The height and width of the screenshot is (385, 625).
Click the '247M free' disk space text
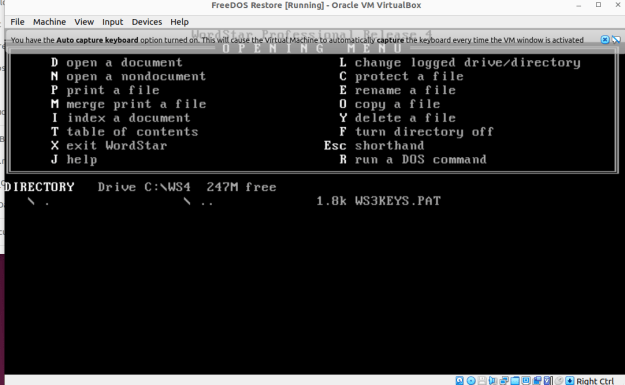[242, 187]
